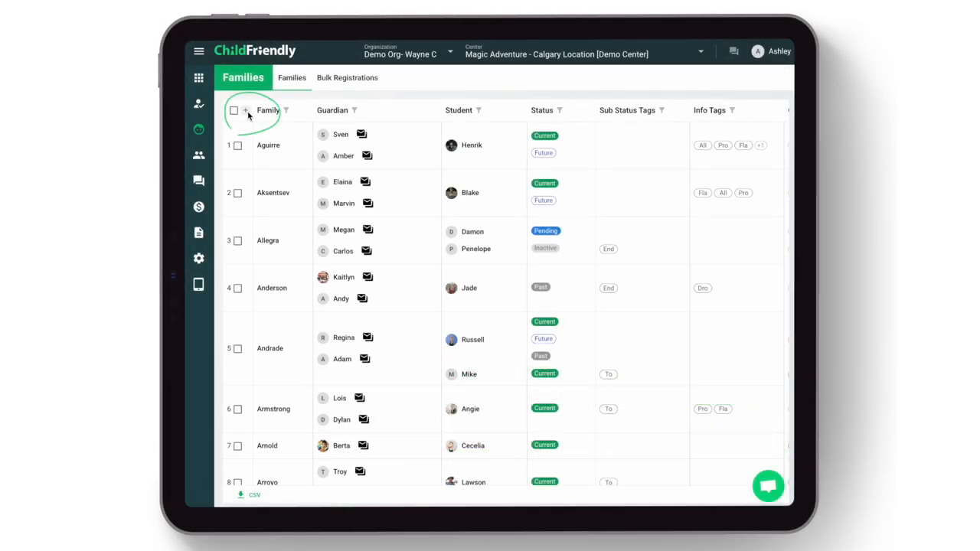Select the Families sub-tab

coord(292,77)
